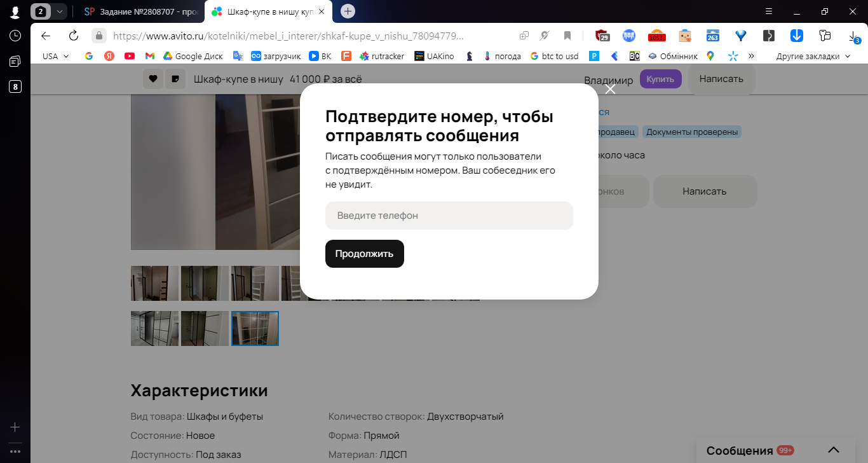868x463 pixels.
Task: Click the Введите телефон input field
Action: point(449,216)
